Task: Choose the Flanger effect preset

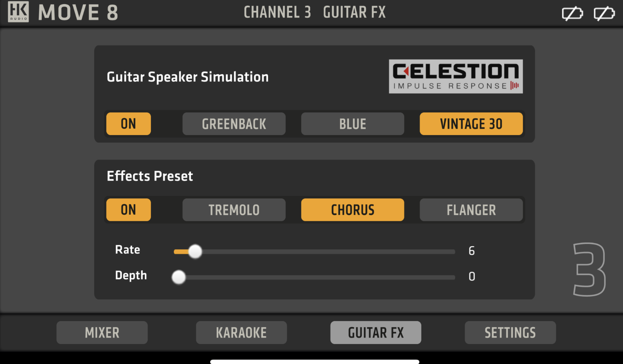Action: (471, 210)
